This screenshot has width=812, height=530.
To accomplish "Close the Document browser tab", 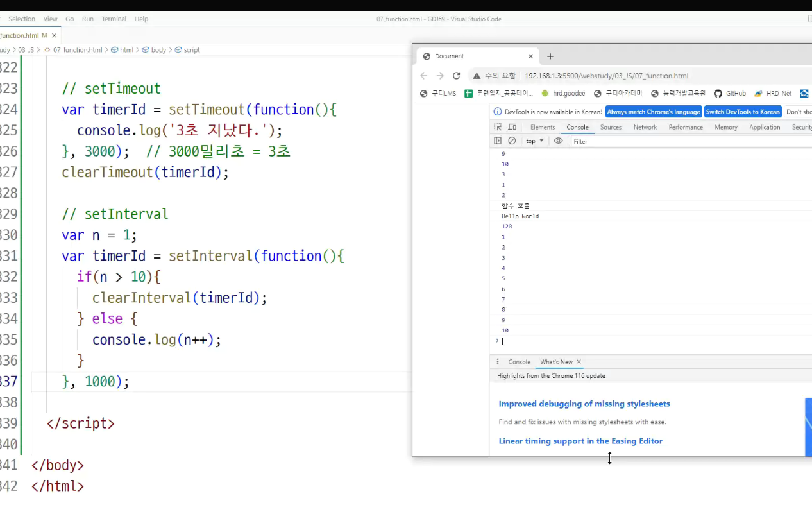I will [x=530, y=56].
